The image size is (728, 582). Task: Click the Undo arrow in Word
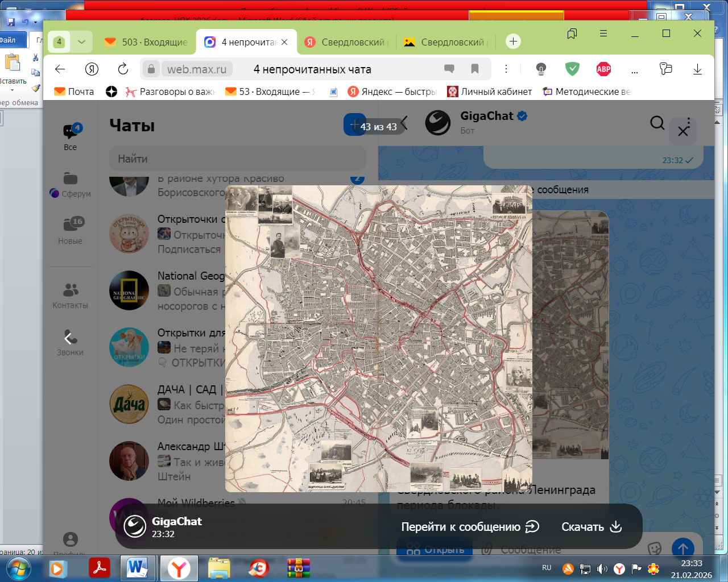point(25,22)
